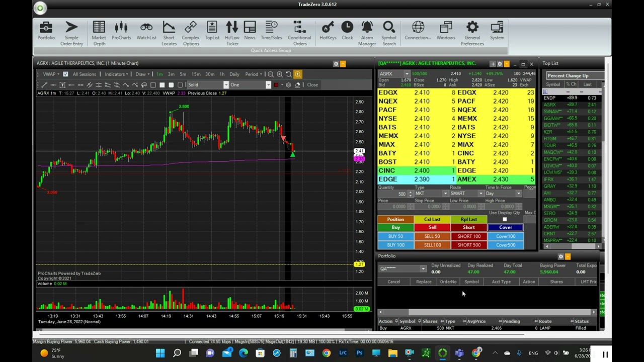Switch chart to 5m timeframe
644x362 pixels.
[x=183, y=74]
